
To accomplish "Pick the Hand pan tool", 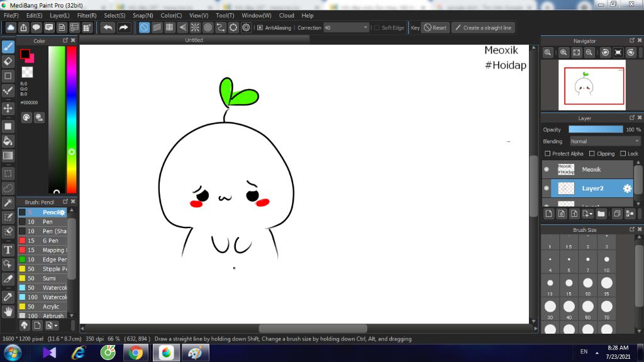I will click(8, 311).
